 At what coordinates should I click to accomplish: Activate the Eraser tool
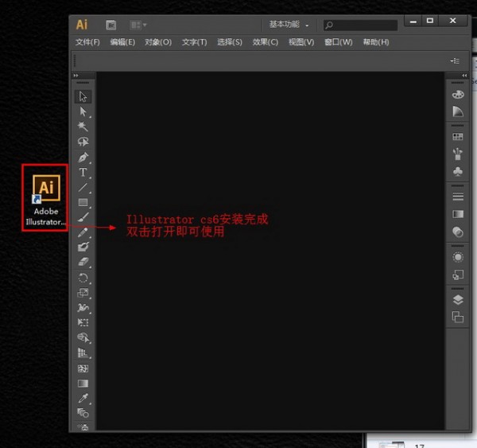point(83,262)
